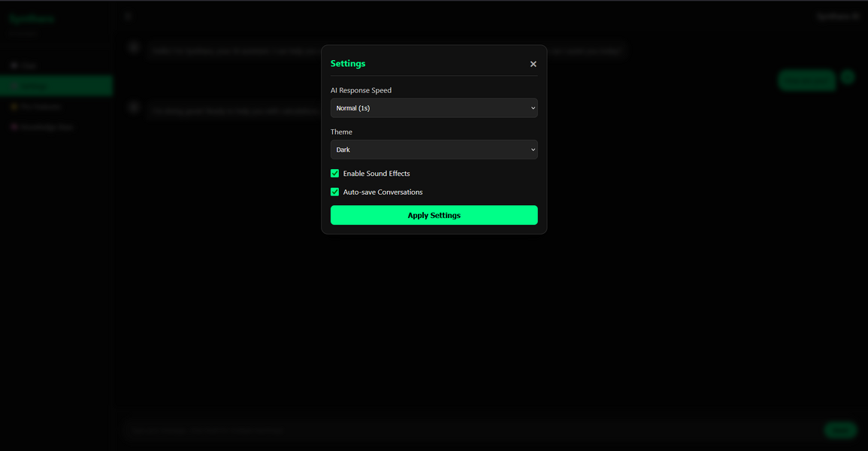Click the Auto-save Conversations label text
This screenshot has width=868, height=451.
pos(383,192)
